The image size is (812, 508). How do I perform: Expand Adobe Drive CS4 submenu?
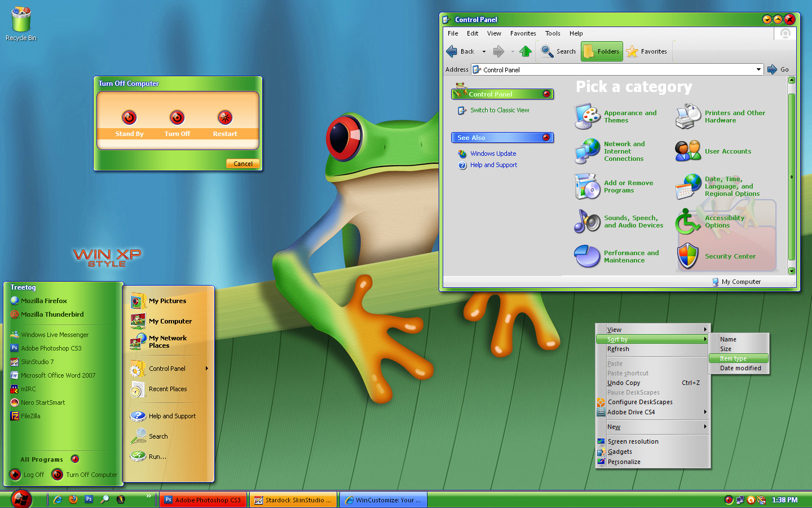652,412
